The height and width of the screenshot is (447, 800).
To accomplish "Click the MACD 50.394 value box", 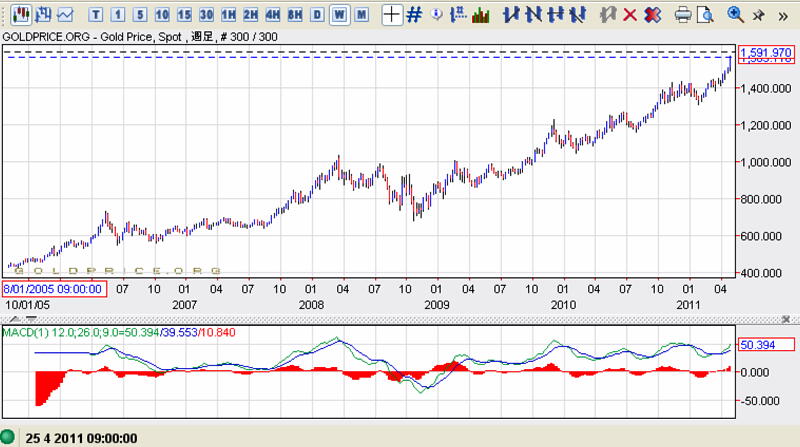I will pyautogui.click(x=766, y=345).
